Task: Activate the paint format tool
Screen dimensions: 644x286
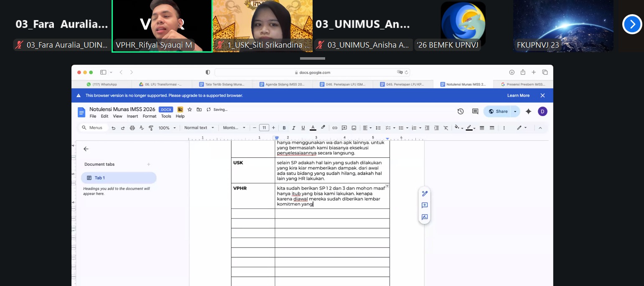Action: point(151,128)
